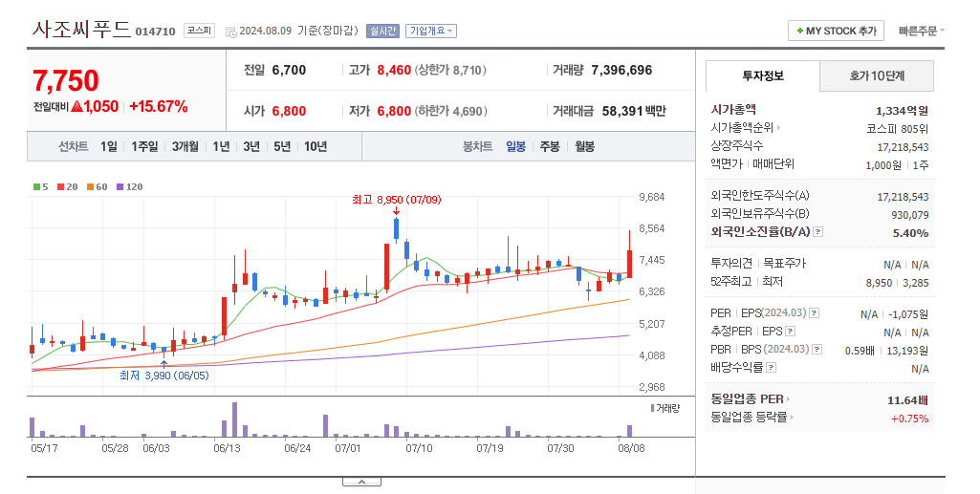Click the current price 7,750
Screen dimensions: 980x494
tap(66, 80)
